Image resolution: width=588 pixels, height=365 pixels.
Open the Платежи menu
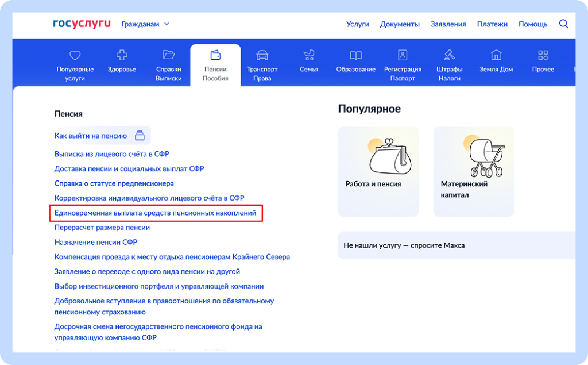pyautogui.click(x=492, y=24)
